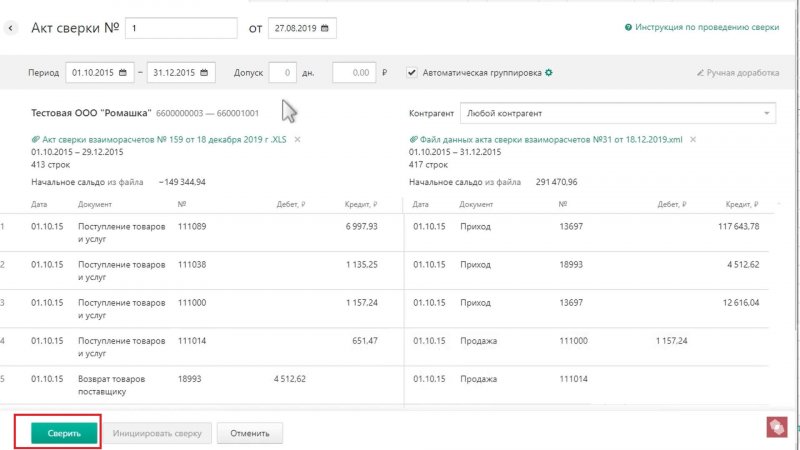The width and height of the screenshot is (800, 450).
Task: Click the act number input field
Action: tap(180, 28)
